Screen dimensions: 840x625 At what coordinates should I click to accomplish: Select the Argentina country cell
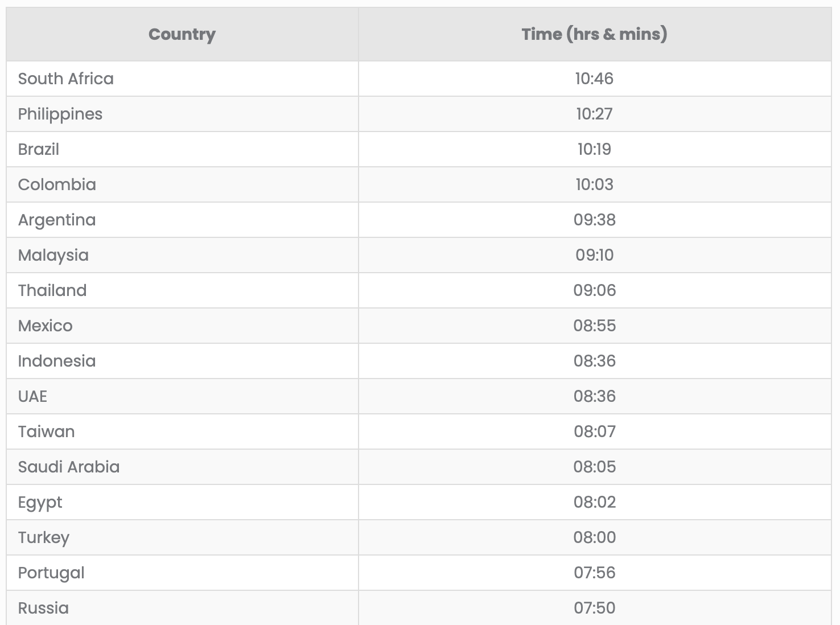tap(57, 220)
